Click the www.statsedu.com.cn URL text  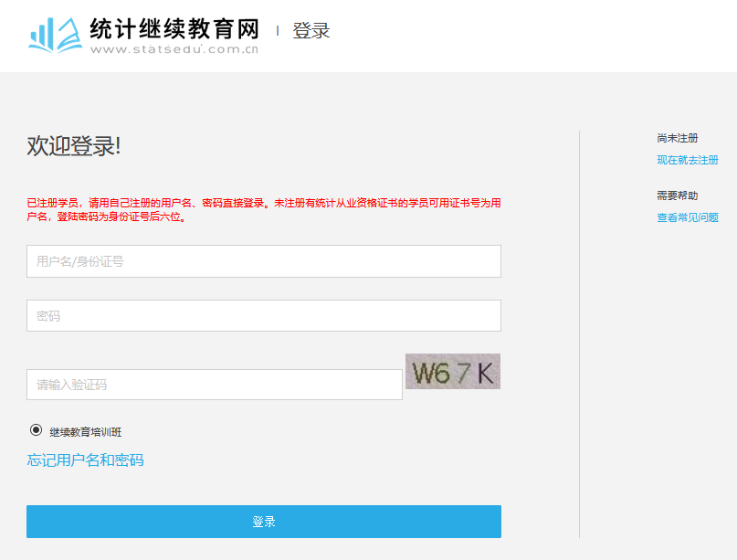pos(174,49)
